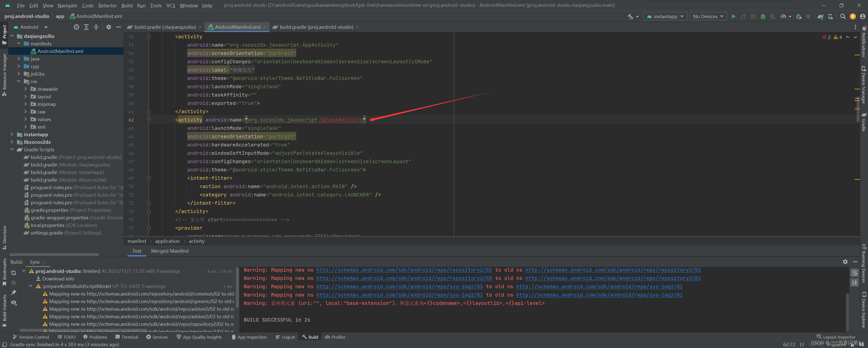Collapse the res folder in the project tree

[19, 81]
